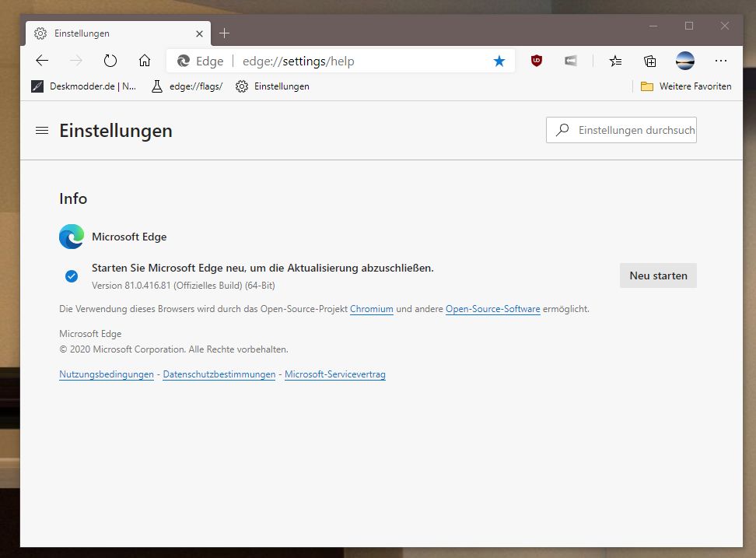Click the Info heading
The height and width of the screenshot is (558, 756).
click(x=73, y=198)
